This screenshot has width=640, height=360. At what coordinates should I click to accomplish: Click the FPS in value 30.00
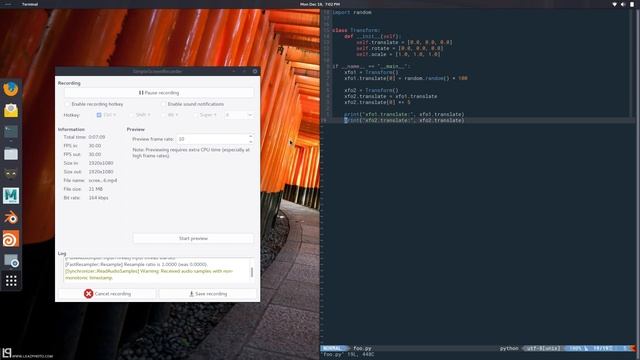pos(95,146)
